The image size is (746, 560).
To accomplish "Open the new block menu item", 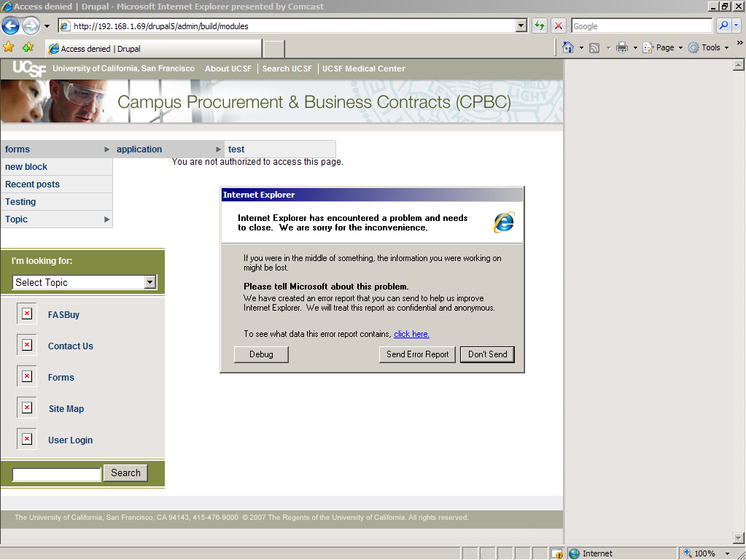I will [x=56, y=167].
